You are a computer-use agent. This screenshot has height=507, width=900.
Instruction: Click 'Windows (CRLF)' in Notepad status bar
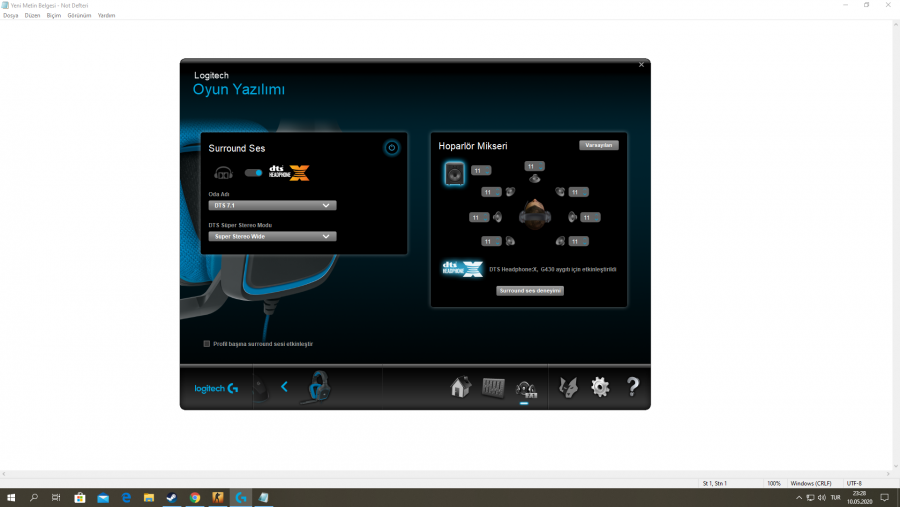[x=811, y=483]
